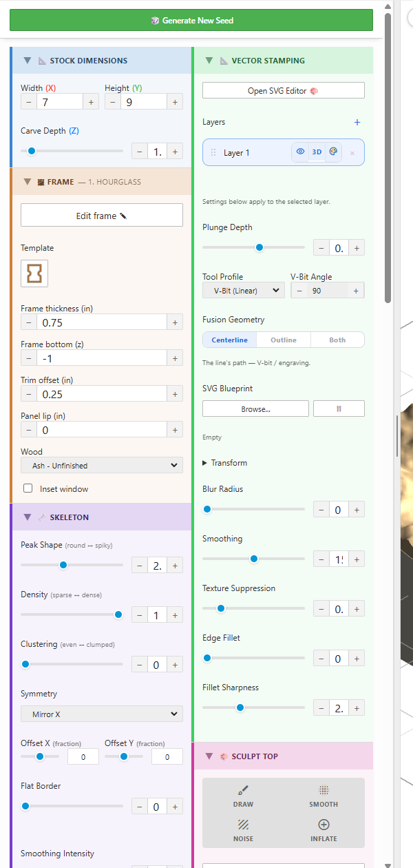Screen dimensions: 413x868
Task: Click the Width input field
Action: (60, 101)
